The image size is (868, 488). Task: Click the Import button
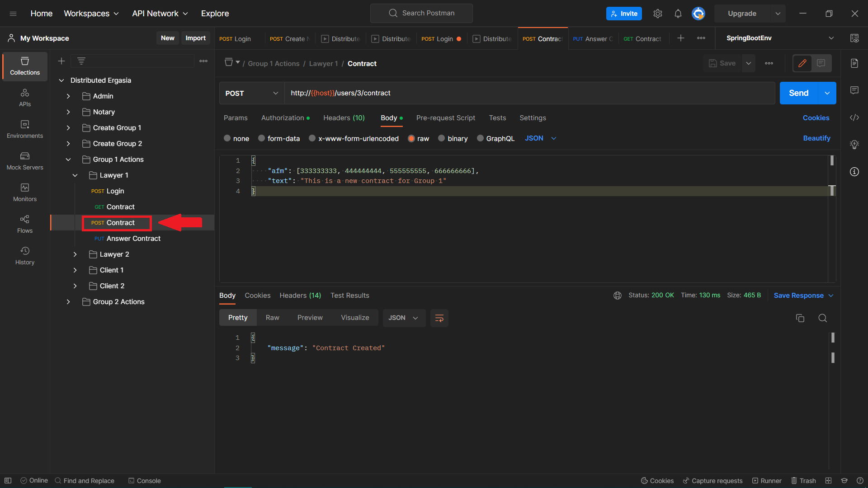tap(196, 38)
